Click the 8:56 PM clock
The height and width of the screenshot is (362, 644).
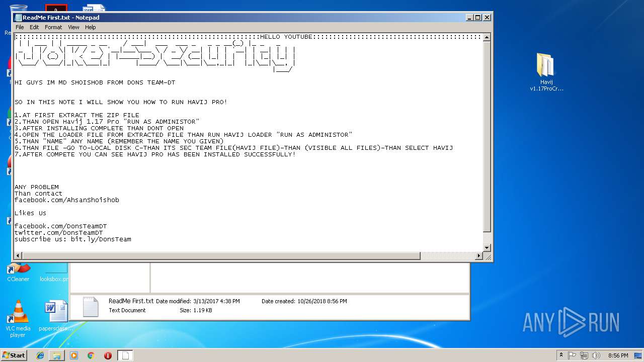618,355
